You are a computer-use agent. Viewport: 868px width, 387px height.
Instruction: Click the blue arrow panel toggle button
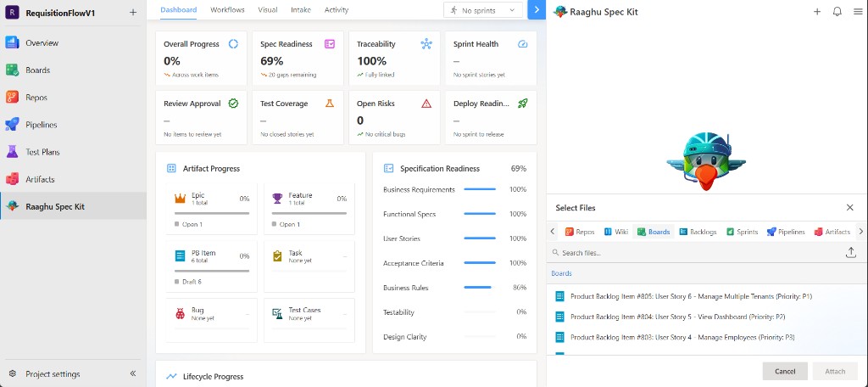(x=537, y=9)
